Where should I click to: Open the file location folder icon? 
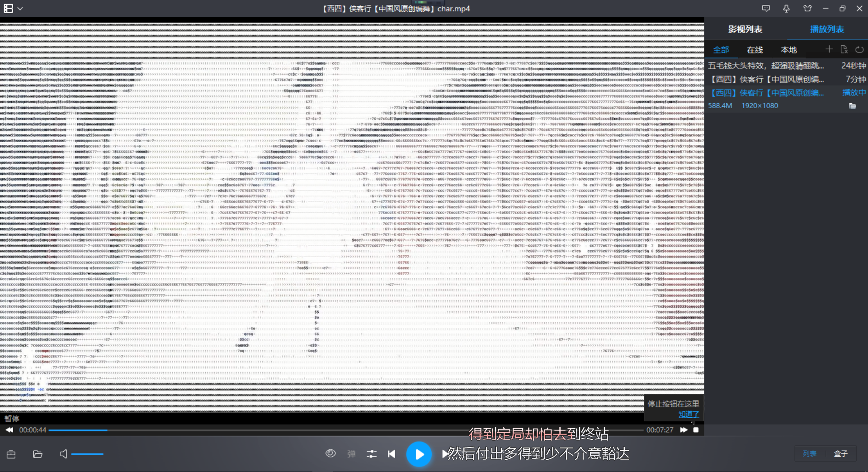[853, 106]
